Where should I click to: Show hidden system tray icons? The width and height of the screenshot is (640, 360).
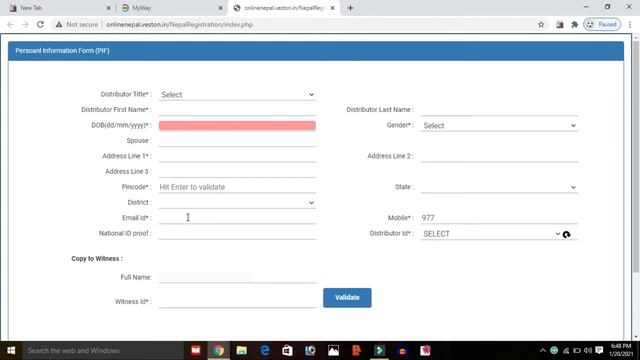point(542,351)
